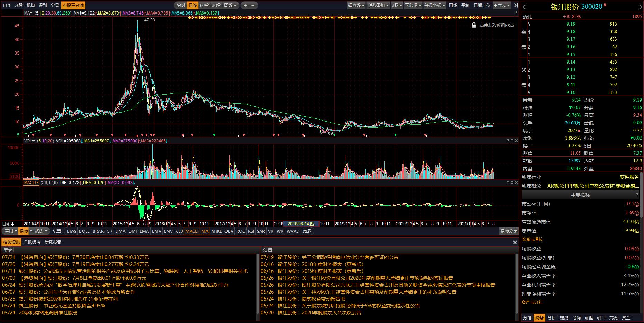Image resolution: width=644 pixels, height=323 pixels.
Task: Click the zoom out minus button
Action: click(253, 5)
